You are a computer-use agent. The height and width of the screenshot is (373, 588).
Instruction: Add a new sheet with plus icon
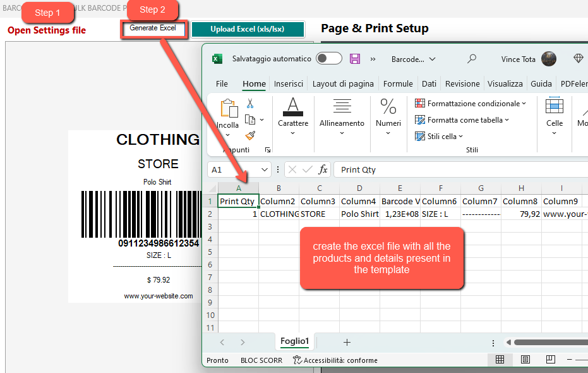pyautogui.click(x=347, y=342)
